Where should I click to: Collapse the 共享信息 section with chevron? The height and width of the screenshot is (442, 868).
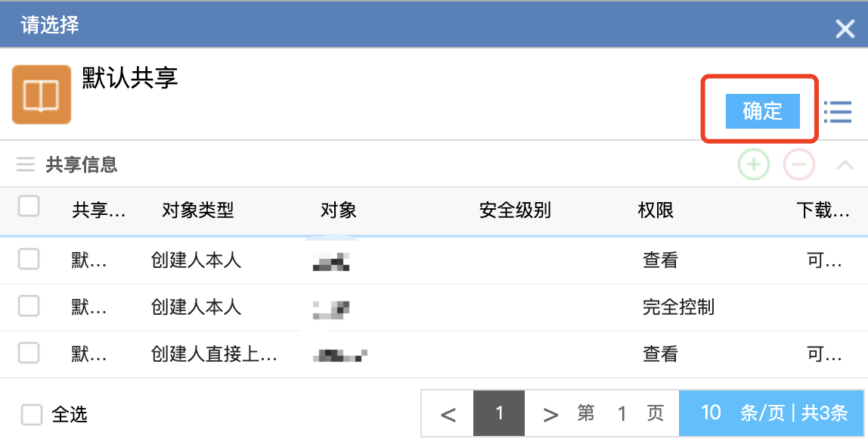click(845, 164)
